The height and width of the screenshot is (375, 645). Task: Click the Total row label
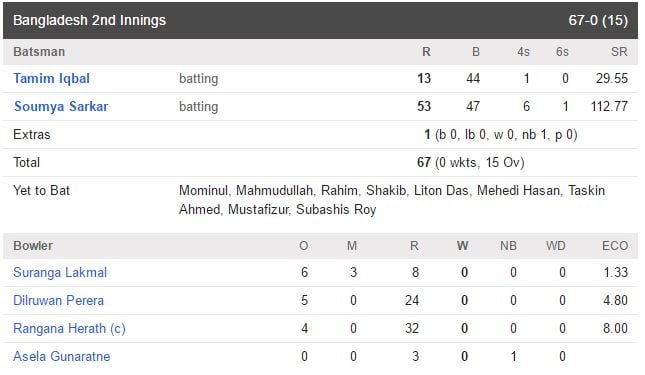[x=26, y=162]
